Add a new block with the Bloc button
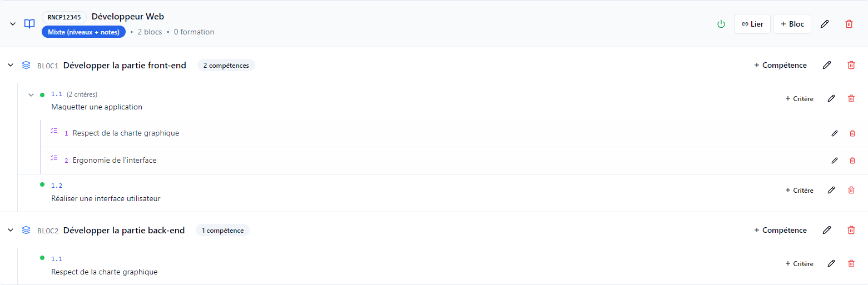 (x=792, y=24)
